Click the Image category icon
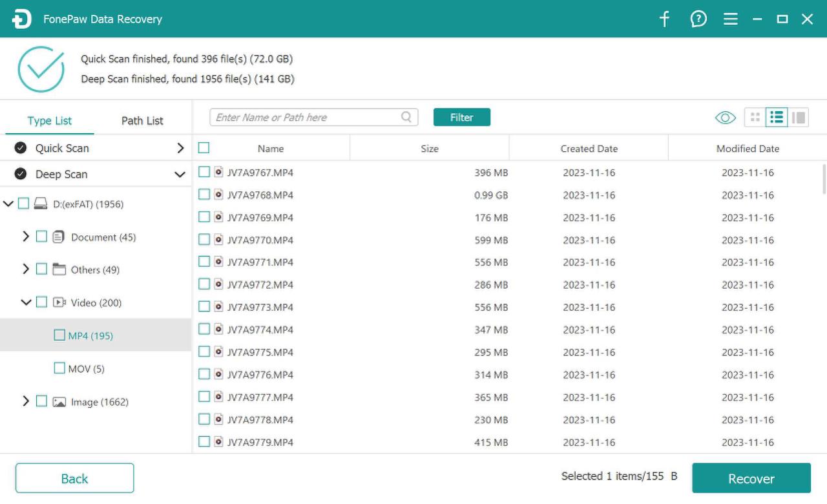 tap(59, 402)
